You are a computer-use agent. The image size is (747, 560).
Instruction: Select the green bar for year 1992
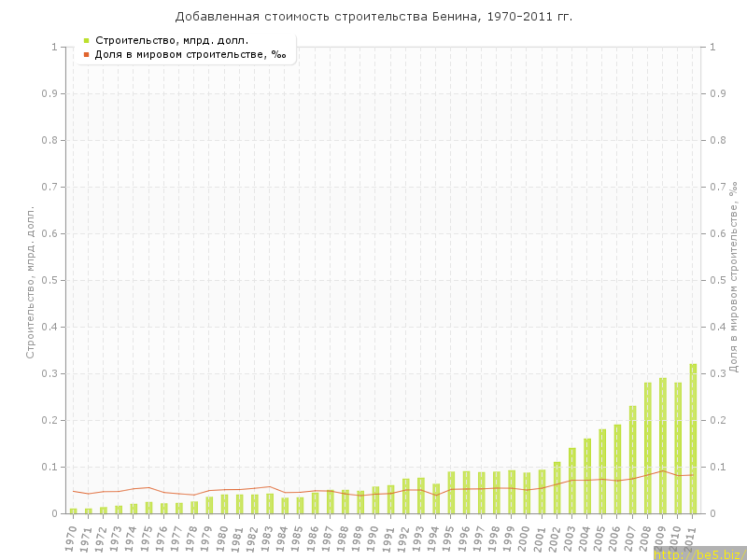406,497
